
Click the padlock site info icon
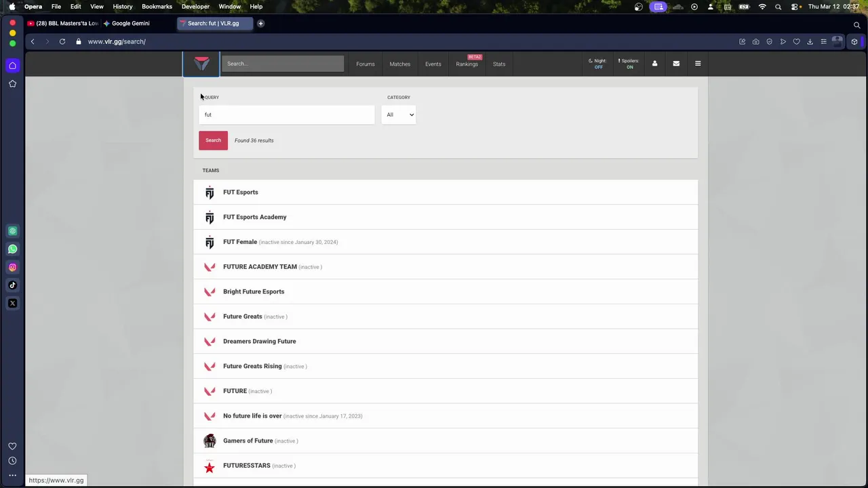pos(79,41)
